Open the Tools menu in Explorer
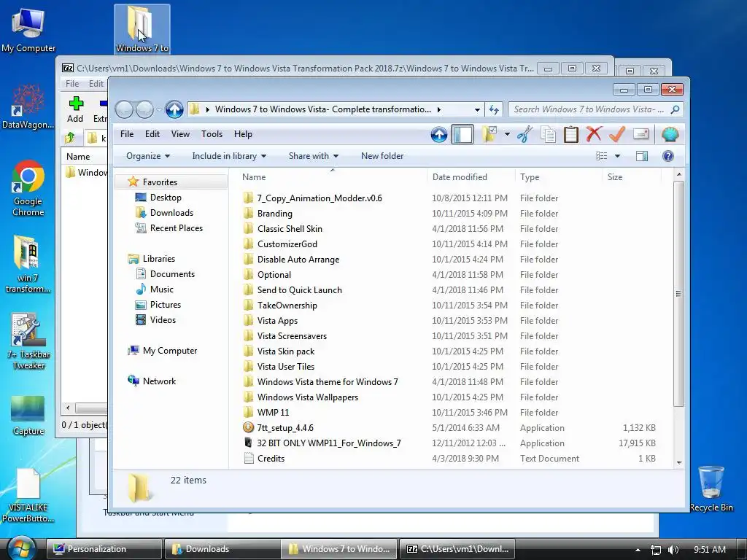747x560 pixels. click(x=212, y=134)
